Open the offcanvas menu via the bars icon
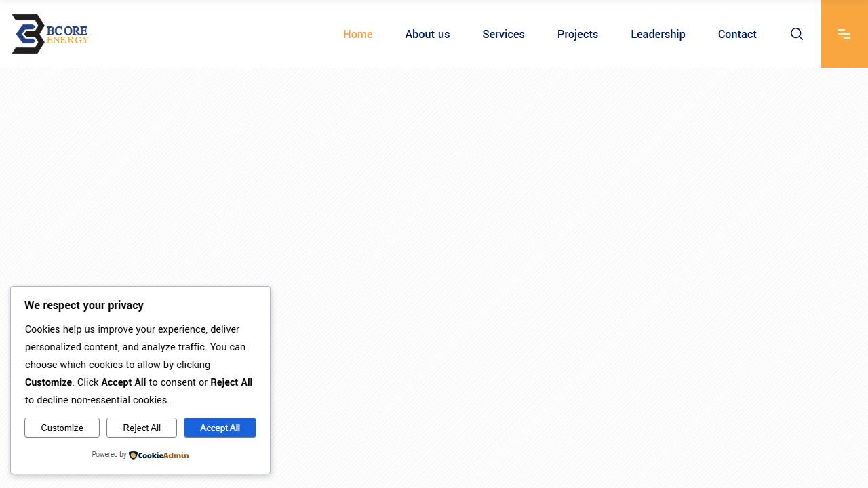 (844, 34)
